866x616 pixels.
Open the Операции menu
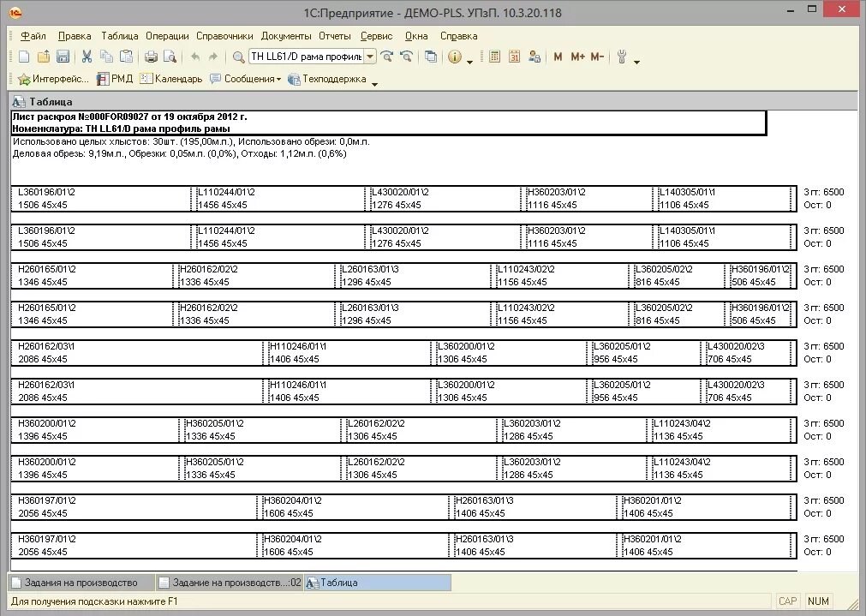click(x=167, y=36)
